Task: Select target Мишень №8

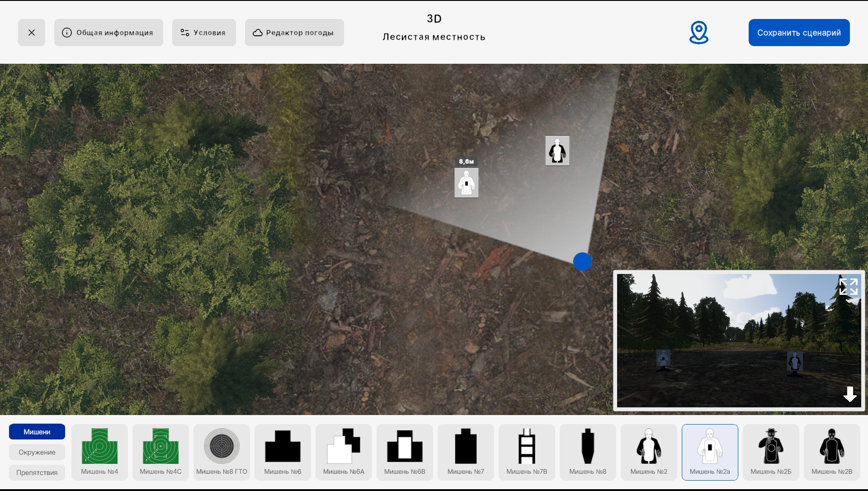Action: click(588, 452)
